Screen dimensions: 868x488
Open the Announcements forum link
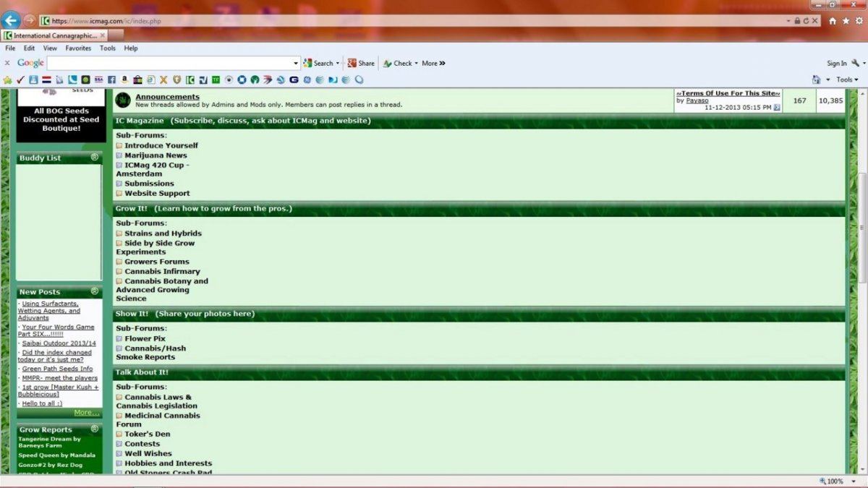click(x=167, y=97)
